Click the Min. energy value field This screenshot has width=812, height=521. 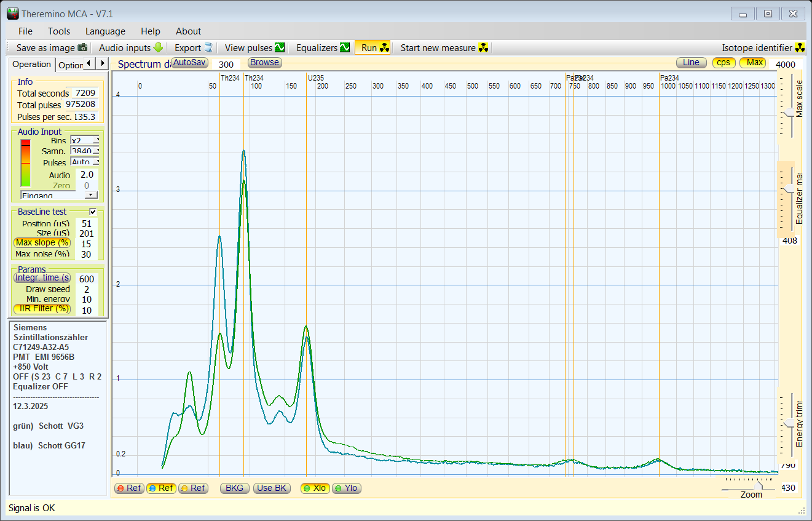[87, 300]
